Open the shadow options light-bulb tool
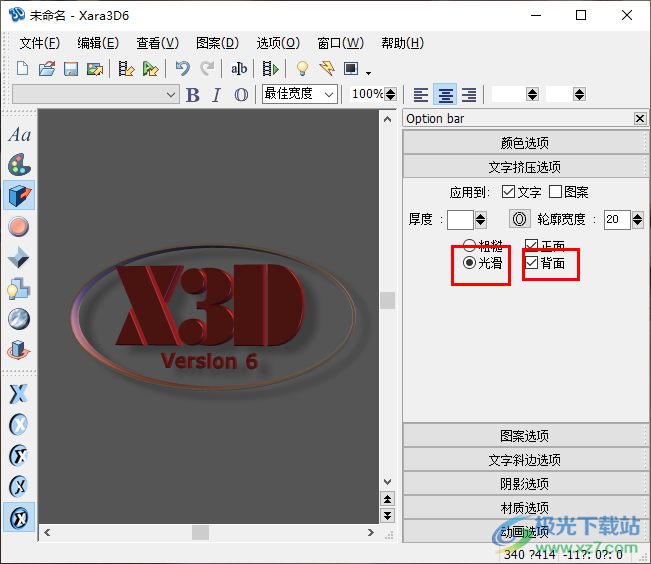 [19, 288]
